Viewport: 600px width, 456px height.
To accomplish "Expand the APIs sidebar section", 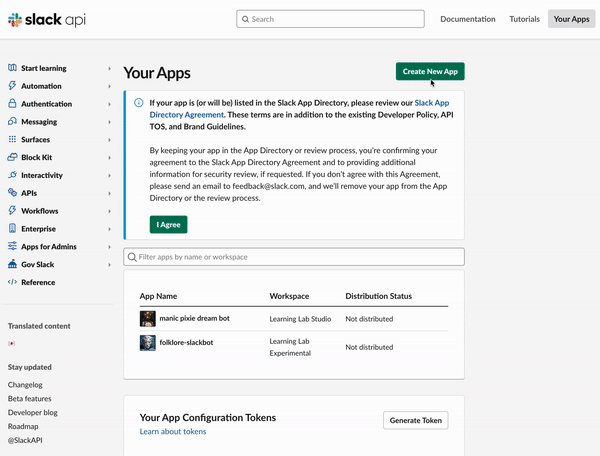I will click(x=108, y=193).
